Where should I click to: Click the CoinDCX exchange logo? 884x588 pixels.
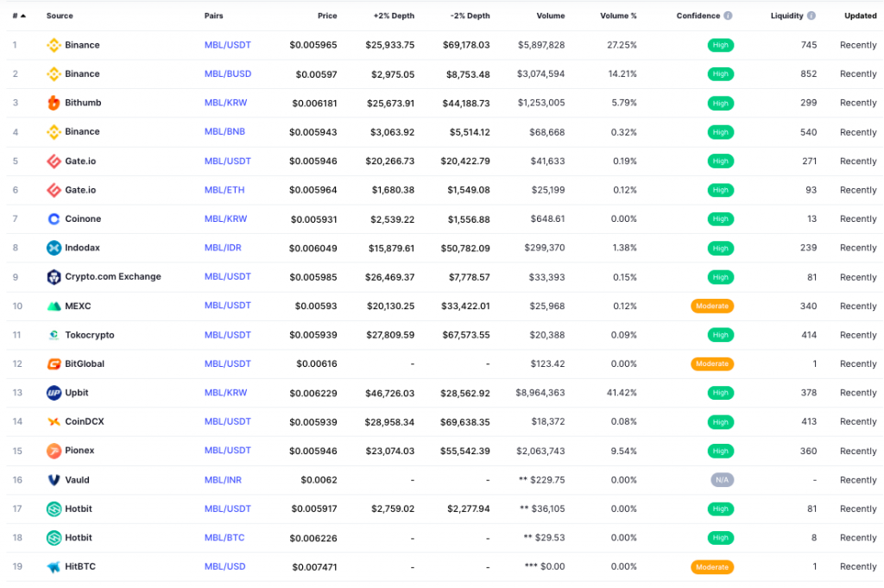(54, 421)
